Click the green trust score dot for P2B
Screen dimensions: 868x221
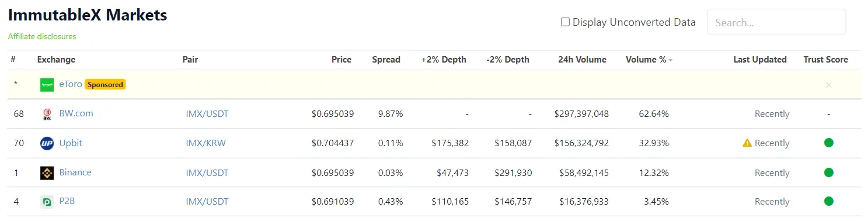828,201
